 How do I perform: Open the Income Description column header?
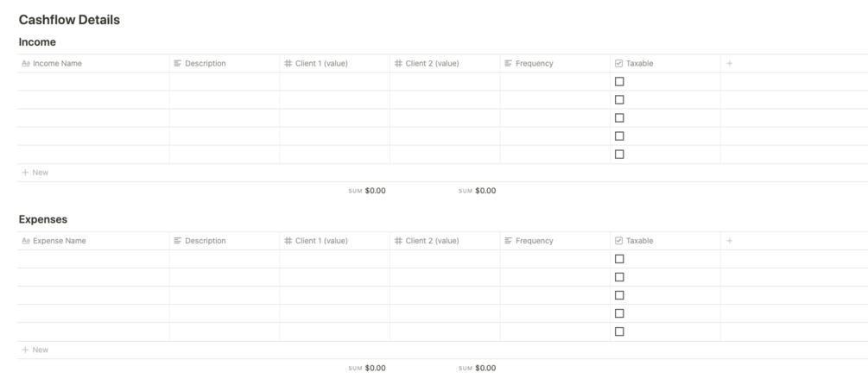tap(225, 64)
